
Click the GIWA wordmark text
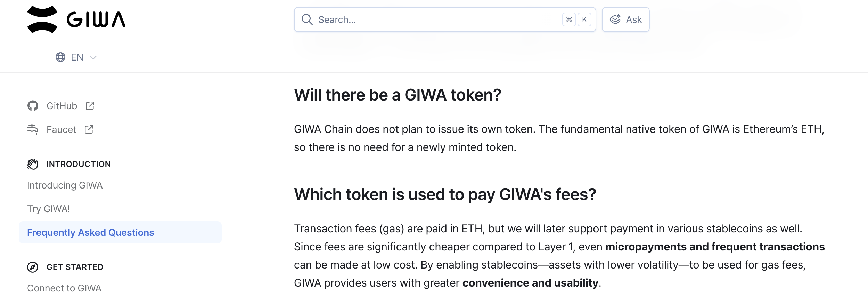pos(96,19)
